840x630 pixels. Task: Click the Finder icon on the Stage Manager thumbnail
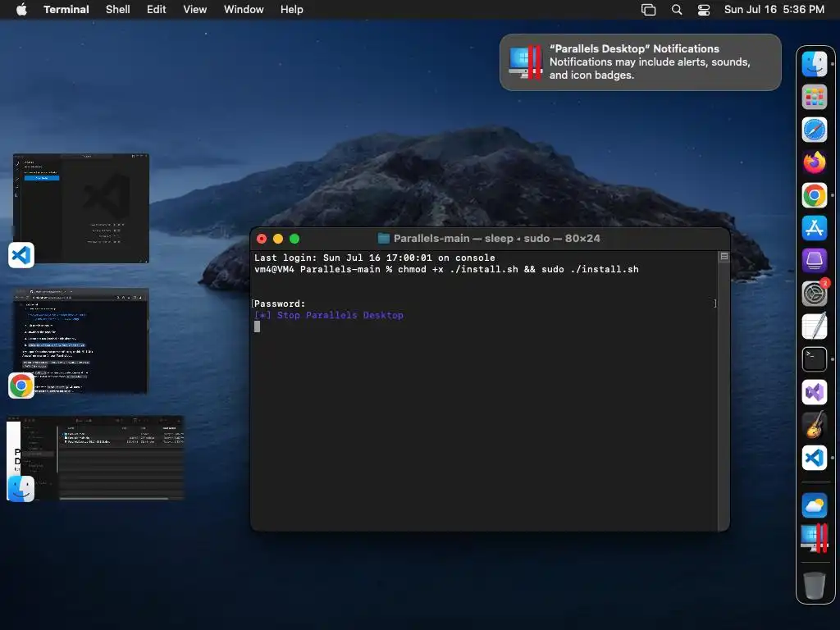pos(21,489)
